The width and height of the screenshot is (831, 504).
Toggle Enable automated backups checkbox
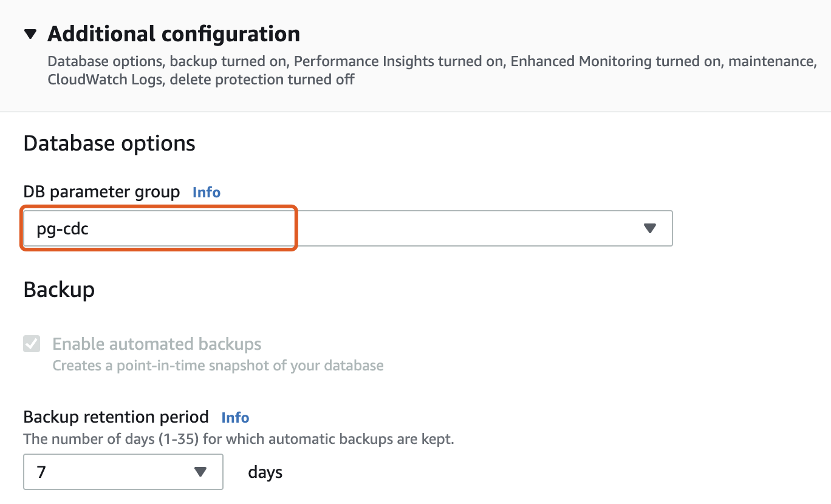pos(32,344)
